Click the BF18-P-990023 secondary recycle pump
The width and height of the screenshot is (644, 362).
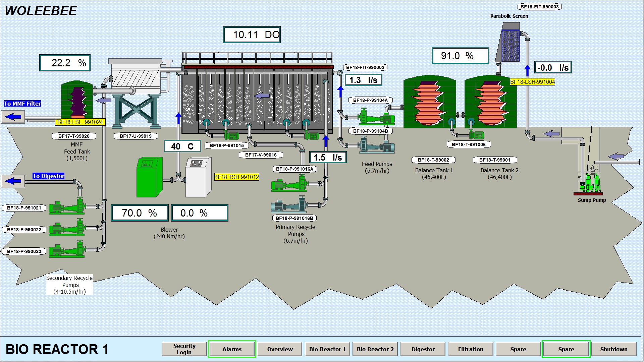click(x=67, y=249)
